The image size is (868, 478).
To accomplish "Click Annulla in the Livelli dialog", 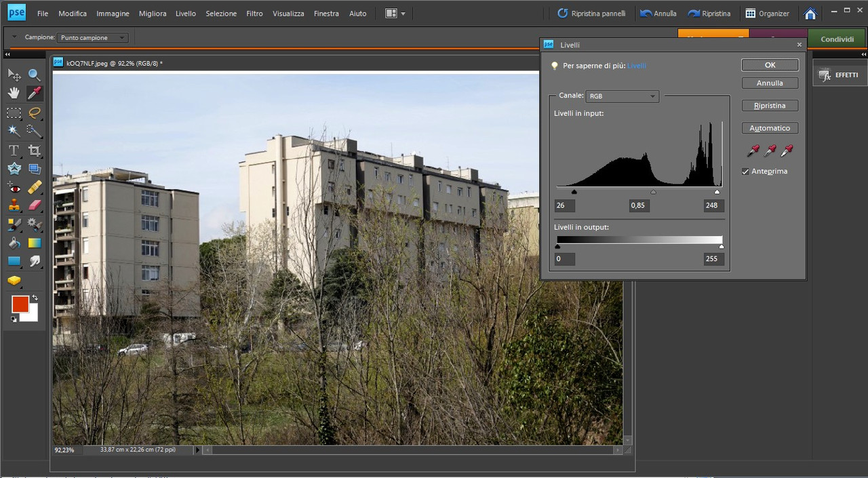I will (770, 83).
